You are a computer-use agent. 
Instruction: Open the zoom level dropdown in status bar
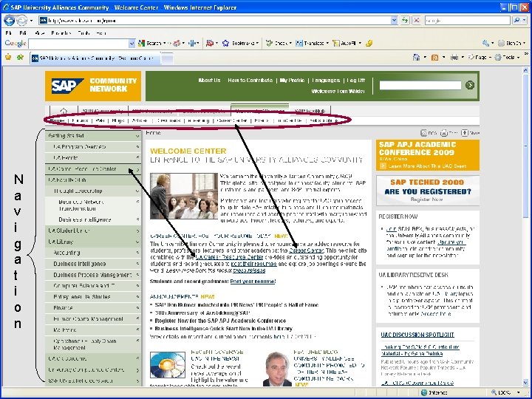tap(518, 392)
